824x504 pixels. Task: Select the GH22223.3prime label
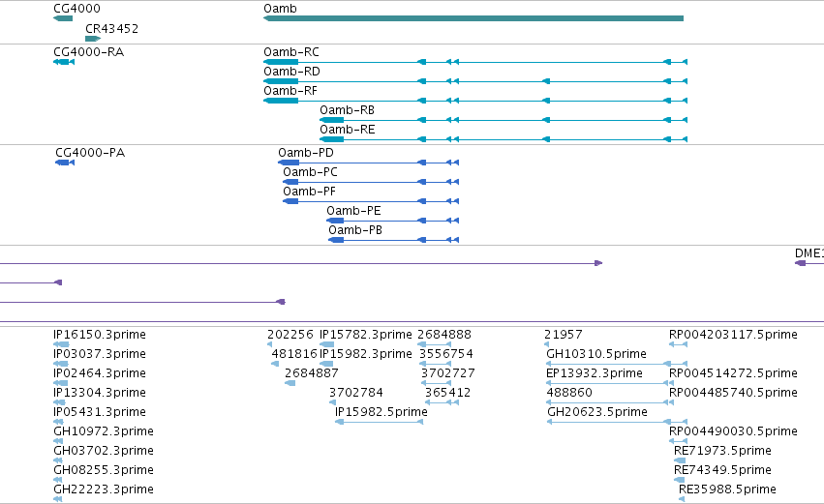[x=104, y=489]
